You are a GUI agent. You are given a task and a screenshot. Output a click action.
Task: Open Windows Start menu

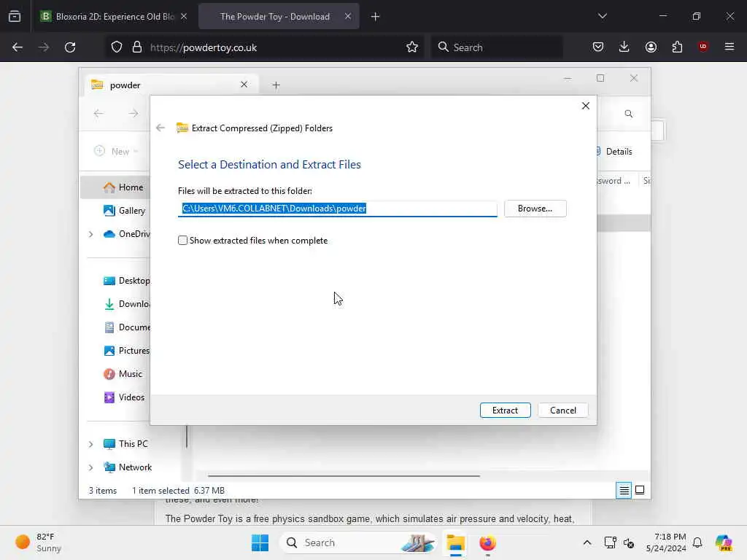pos(260,542)
